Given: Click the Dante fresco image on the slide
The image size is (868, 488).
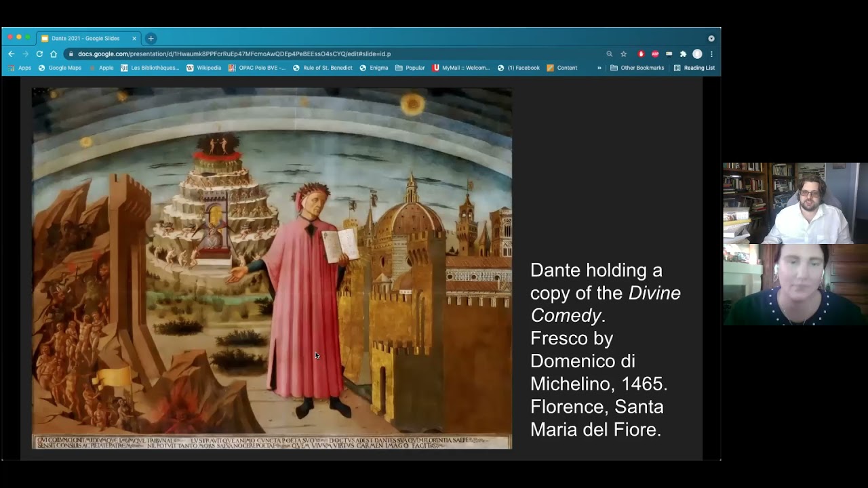Looking at the screenshot, I should pos(272,268).
